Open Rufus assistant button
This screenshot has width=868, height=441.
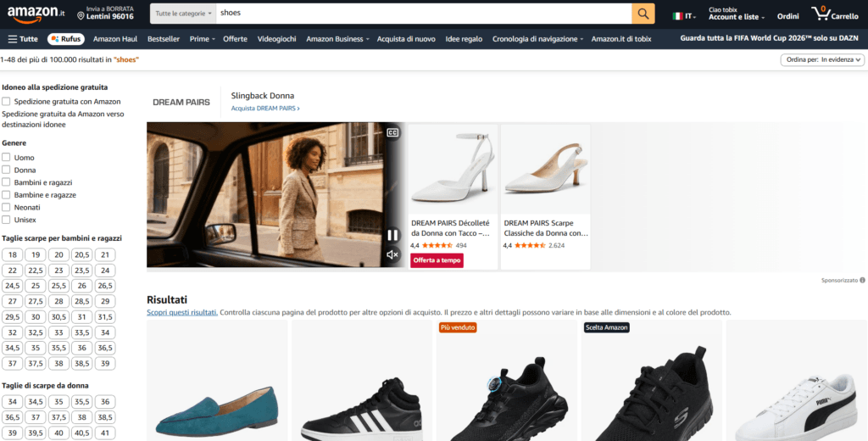coord(66,39)
